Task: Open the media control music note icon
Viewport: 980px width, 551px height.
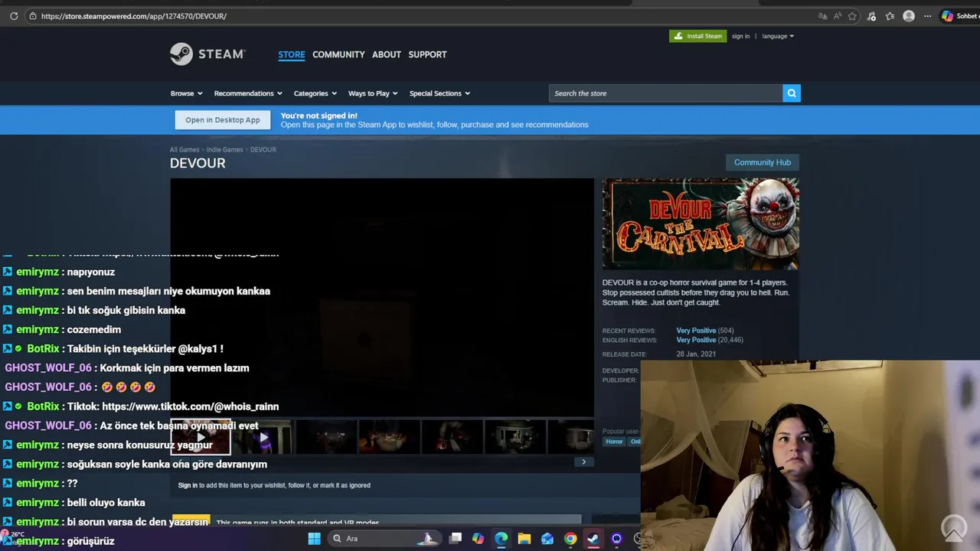Action: tap(872, 16)
